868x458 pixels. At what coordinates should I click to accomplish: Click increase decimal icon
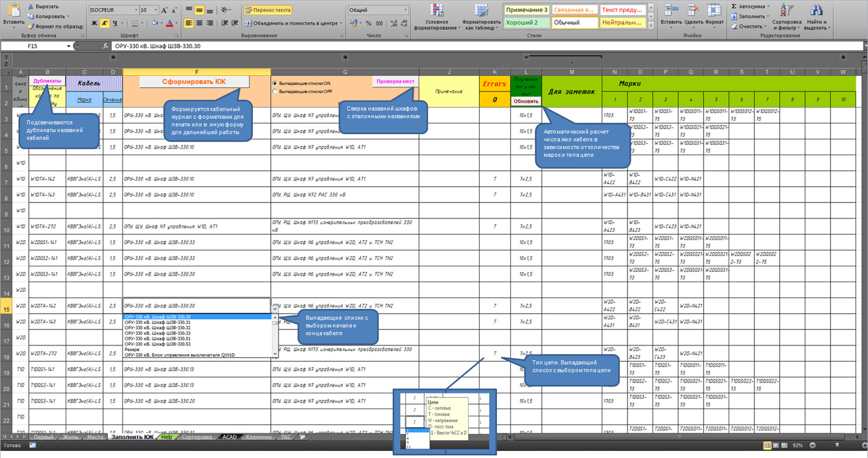(x=394, y=23)
